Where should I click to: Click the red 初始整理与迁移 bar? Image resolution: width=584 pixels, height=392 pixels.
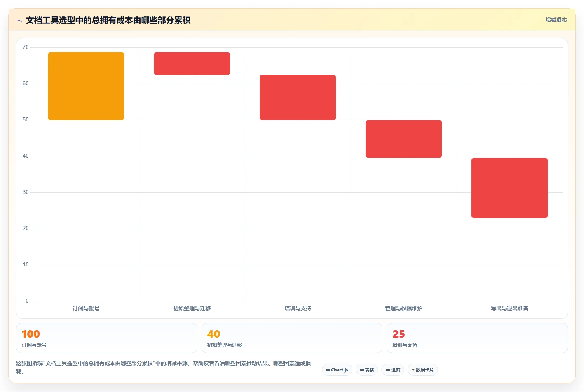(192, 63)
